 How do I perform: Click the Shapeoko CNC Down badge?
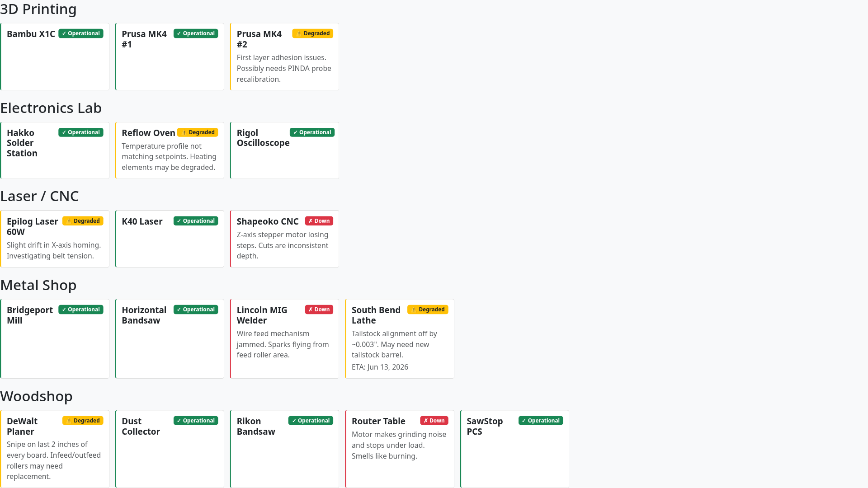(319, 221)
